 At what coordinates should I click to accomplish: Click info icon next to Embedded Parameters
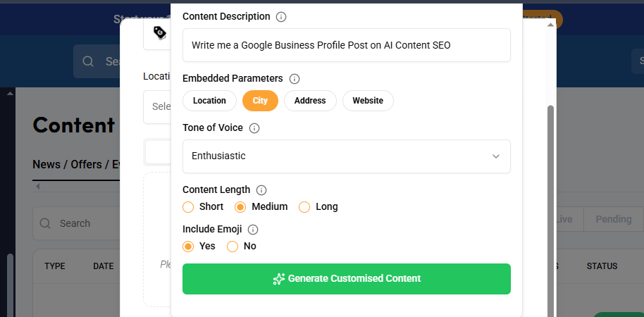(x=295, y=79)
